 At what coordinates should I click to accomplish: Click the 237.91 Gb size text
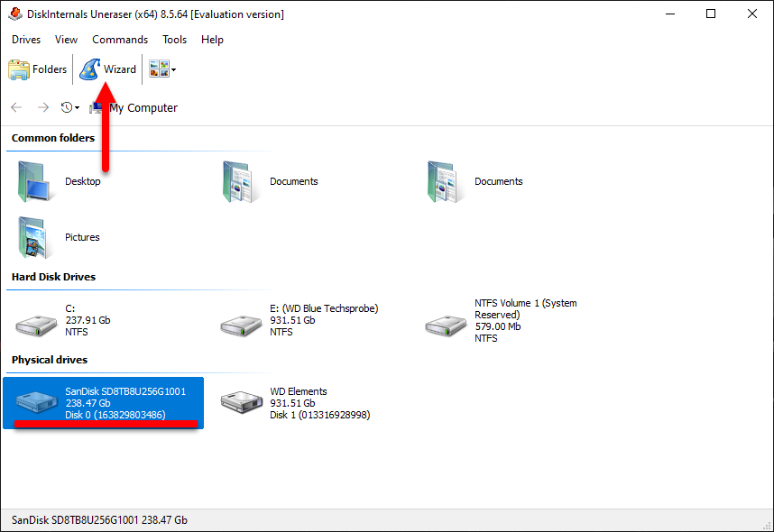[88, 320]
